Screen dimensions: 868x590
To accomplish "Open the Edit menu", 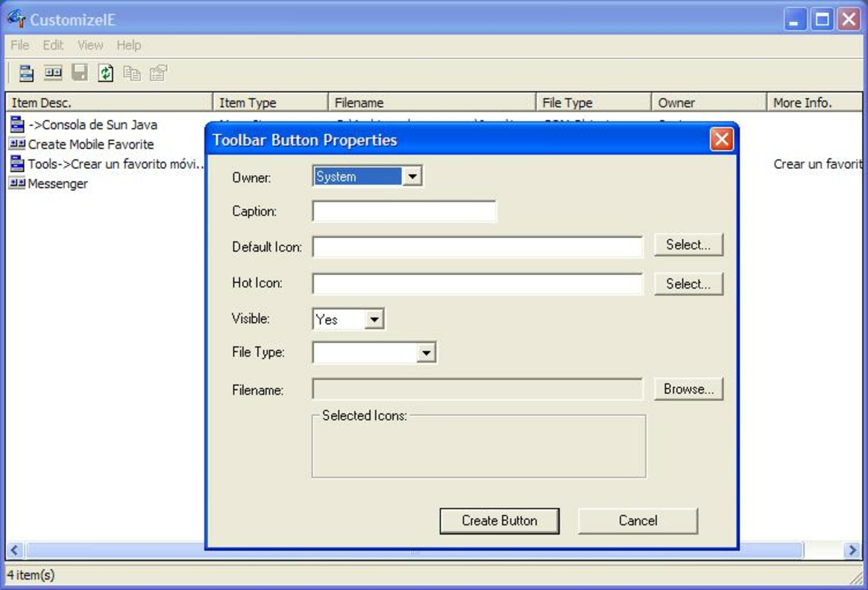I will pyautogui.click(x=53, y=45).
